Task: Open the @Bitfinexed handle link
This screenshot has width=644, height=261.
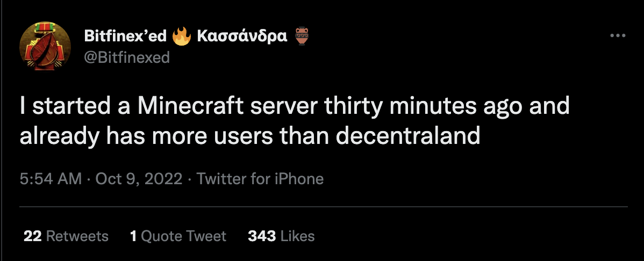Action: tap(127, 57)
